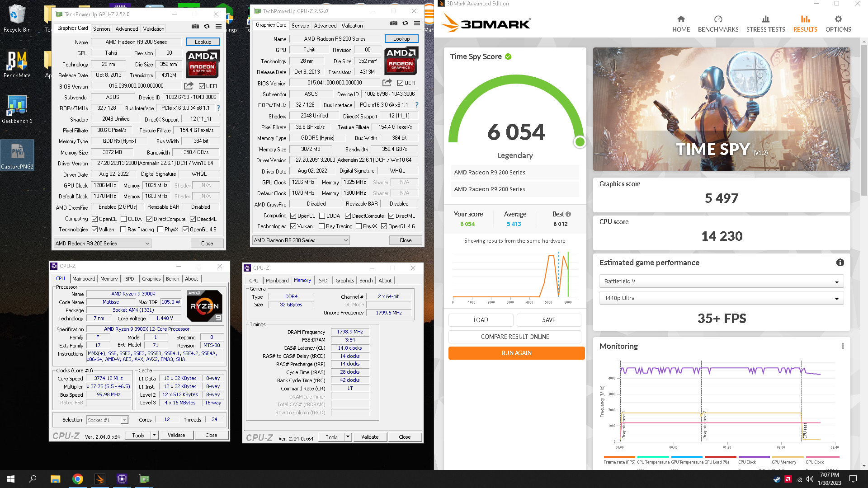The image size is (868, 488).
Task: Toggle DirectML checkbox in right GPU-Z
Action: (392, 216)
